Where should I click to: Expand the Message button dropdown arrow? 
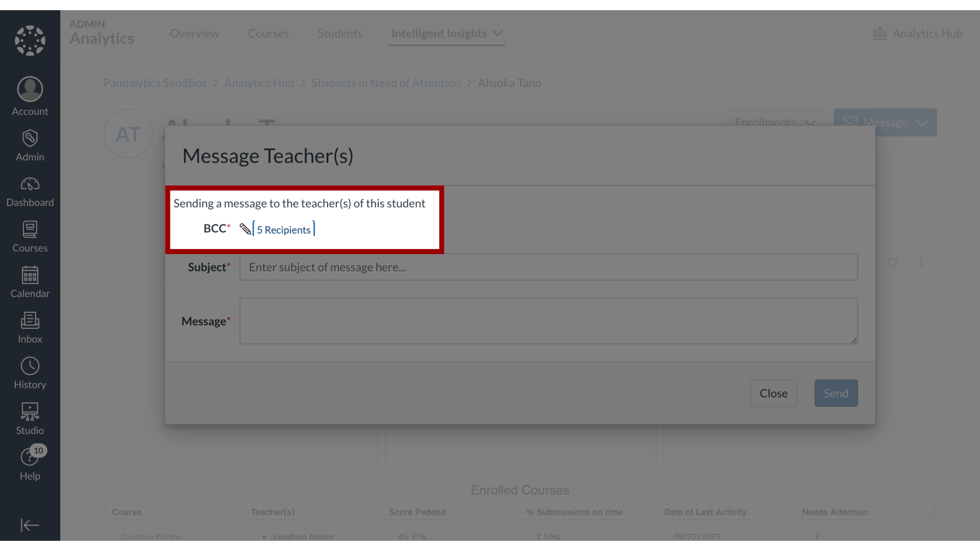pos(922,122)
